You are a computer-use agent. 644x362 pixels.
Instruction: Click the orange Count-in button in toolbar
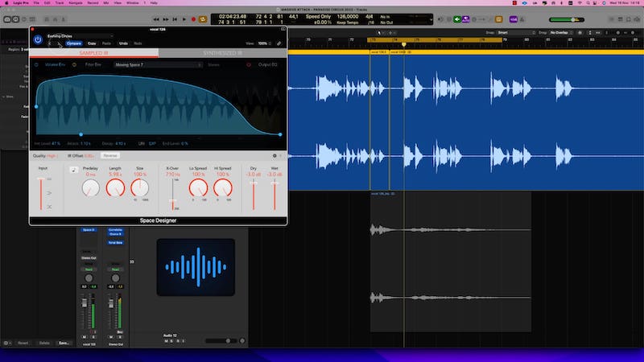pos(498,19)
